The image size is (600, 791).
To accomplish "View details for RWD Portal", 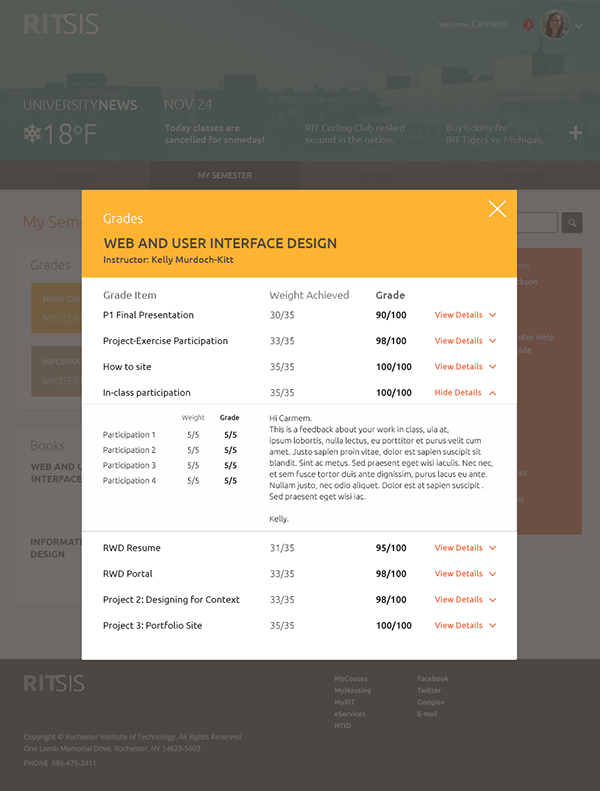I will click(x=458, y=574).
